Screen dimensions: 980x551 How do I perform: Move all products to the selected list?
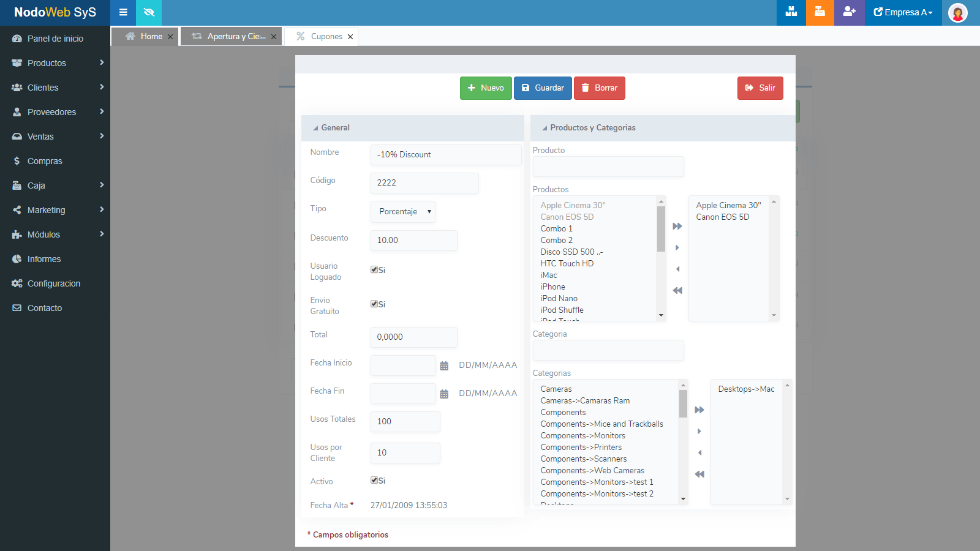click(x=677, y=227)
